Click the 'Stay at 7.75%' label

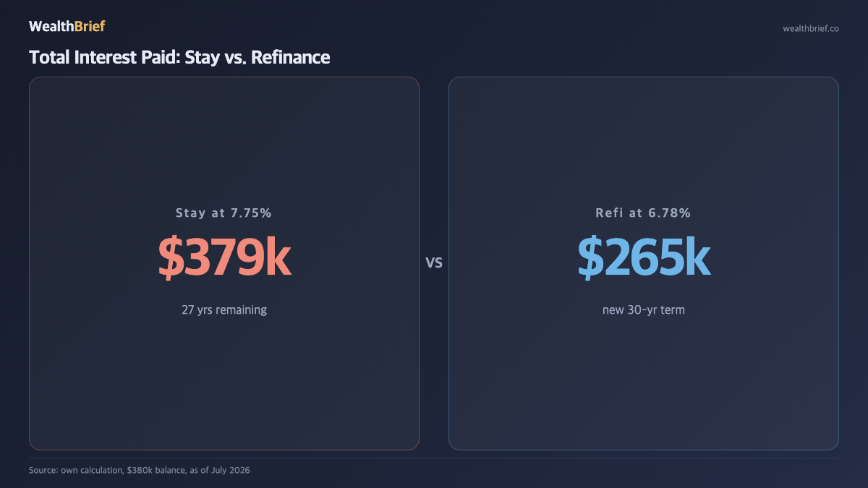click(224, 213)
